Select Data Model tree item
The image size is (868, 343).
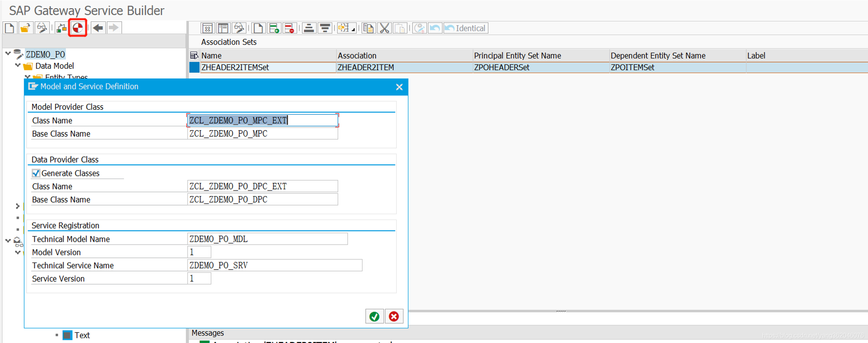[55, 66]
